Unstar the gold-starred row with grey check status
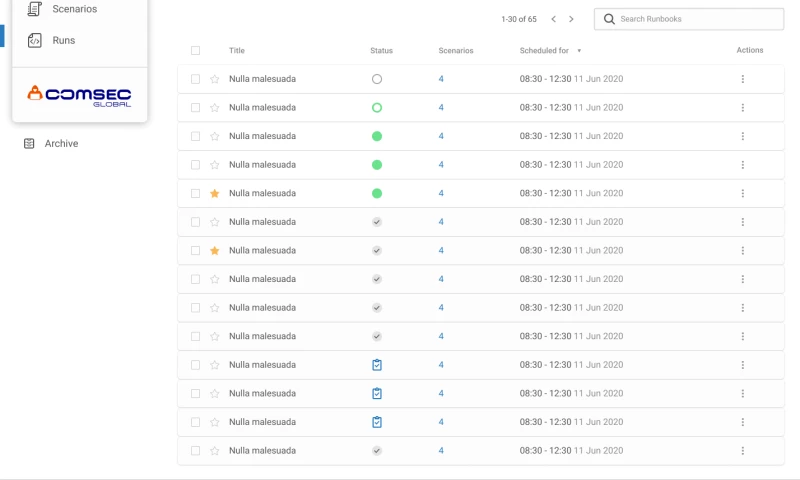The width and height of the screenshot is (800, 480). point(215,250)
